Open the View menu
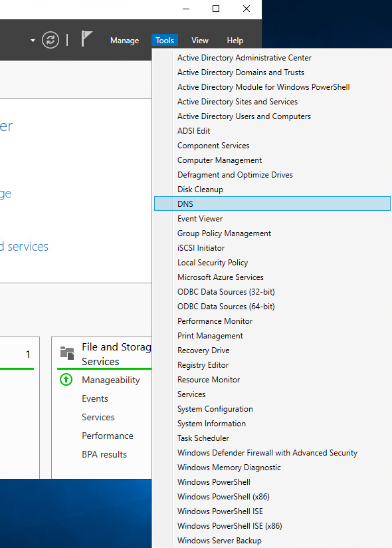This screenshot has height=548, width=392. (200, 41)
